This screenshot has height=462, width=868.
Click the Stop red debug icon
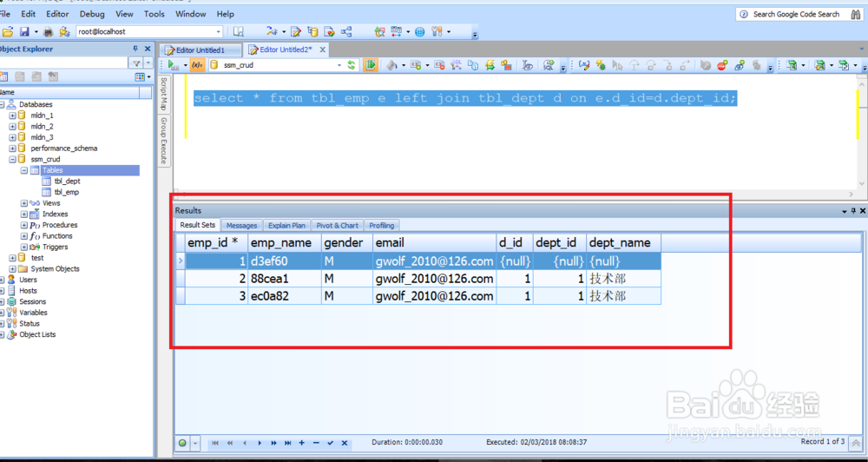(x=721, y=65)
